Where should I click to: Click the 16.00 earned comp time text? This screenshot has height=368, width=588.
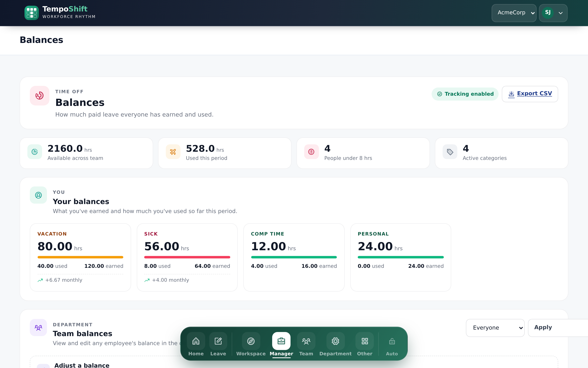click(319, 266)
